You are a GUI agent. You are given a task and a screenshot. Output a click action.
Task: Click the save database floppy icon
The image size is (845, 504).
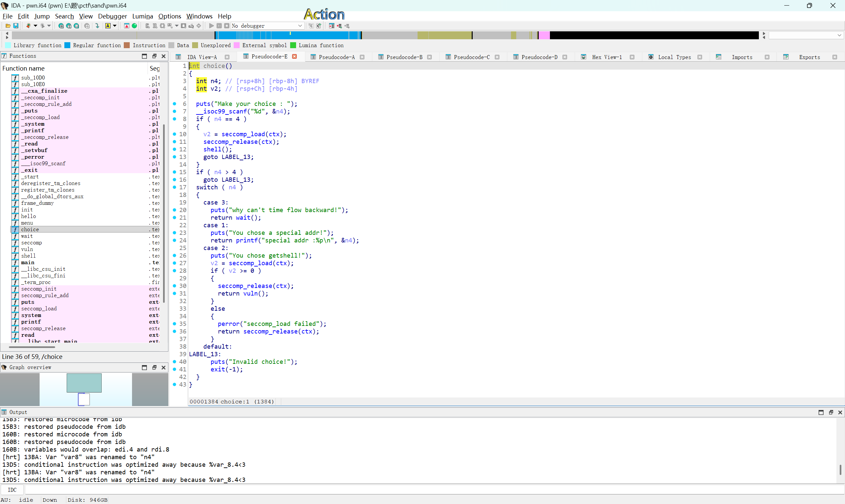point(16,26)
